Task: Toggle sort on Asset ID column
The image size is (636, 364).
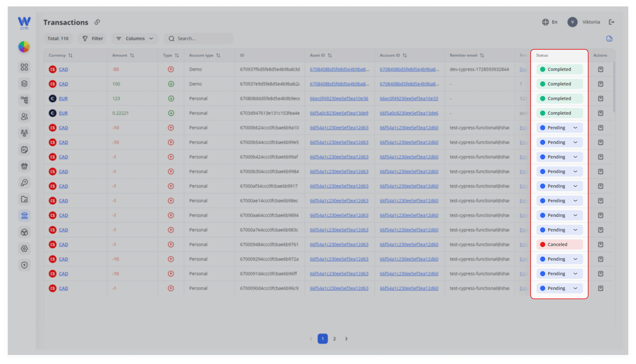Action: 330,55
